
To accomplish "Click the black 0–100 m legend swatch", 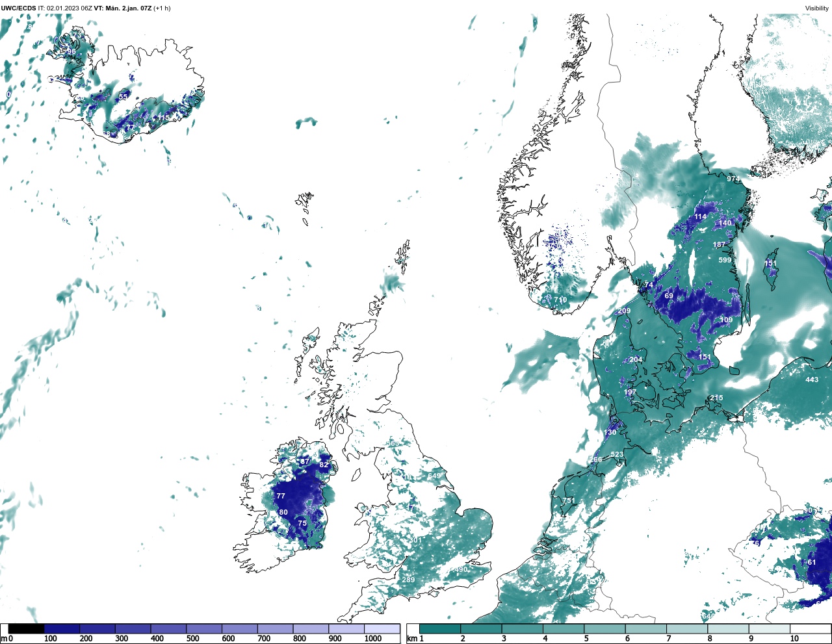I will click(x=26, y=628).
